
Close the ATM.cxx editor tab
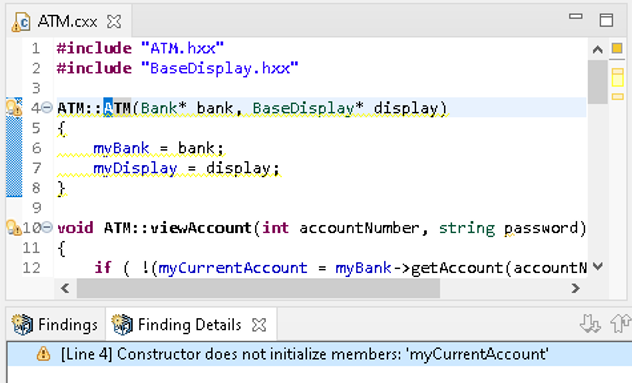114,21
